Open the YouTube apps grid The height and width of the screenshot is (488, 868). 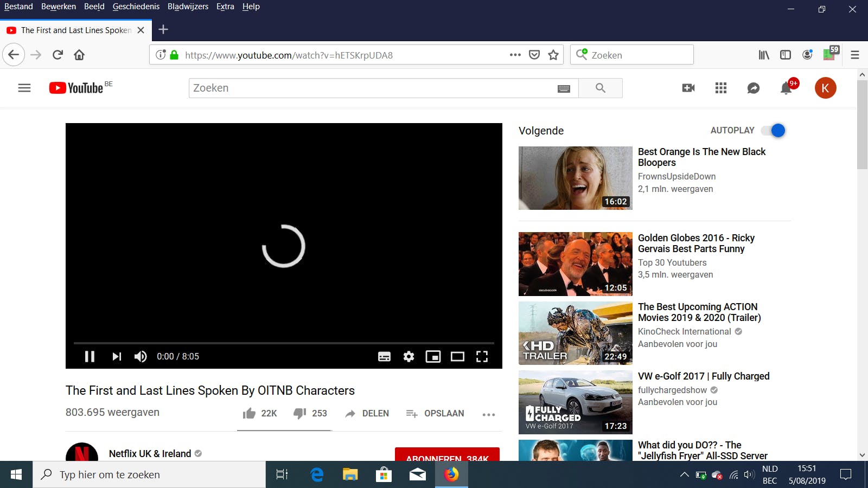pyautogui.click(x=720, y=88)
